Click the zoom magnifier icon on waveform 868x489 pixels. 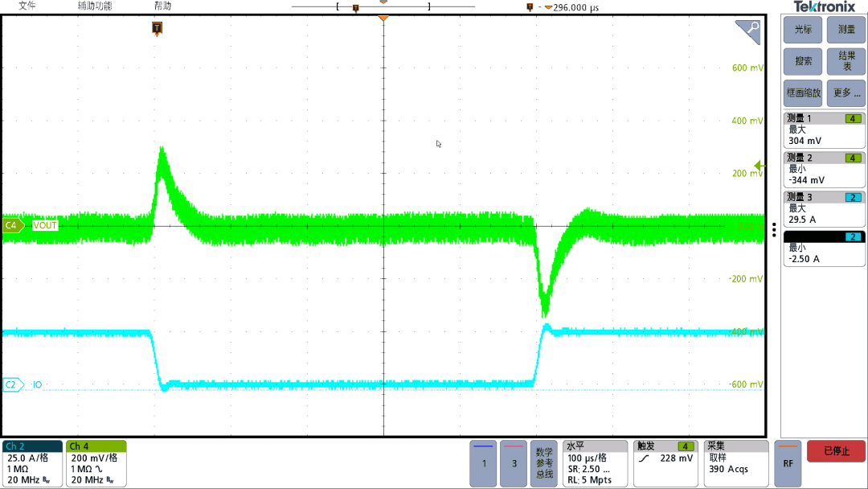click(748, 32)
